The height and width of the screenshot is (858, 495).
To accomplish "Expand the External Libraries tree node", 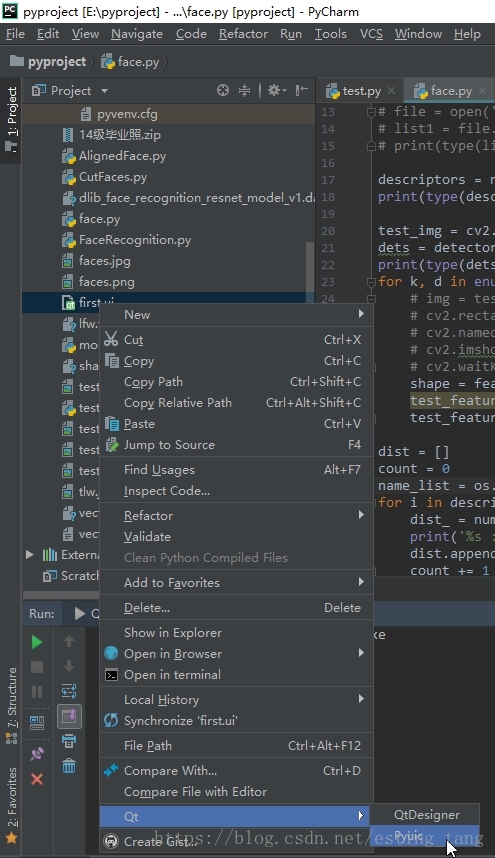I will coord(30,555).
